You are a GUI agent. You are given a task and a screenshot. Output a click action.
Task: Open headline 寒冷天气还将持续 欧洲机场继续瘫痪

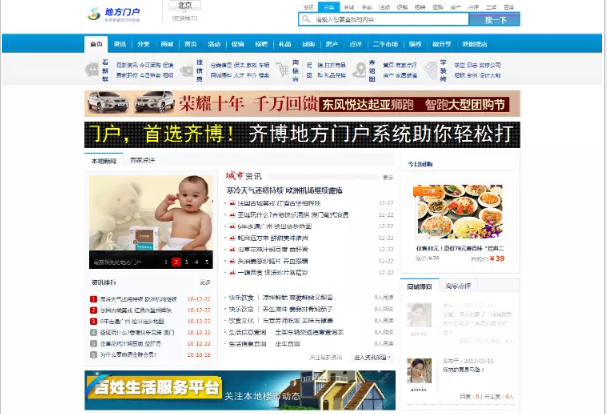285,191
